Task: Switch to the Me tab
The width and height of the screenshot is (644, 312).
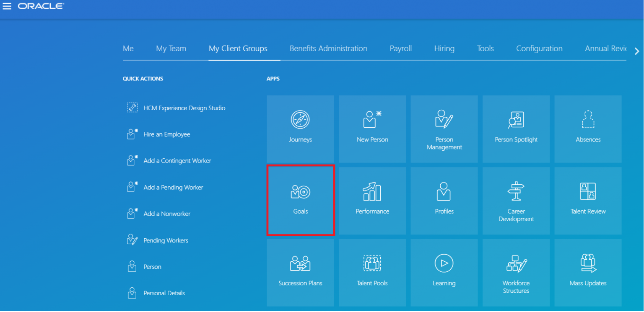Action: point(128,49)
